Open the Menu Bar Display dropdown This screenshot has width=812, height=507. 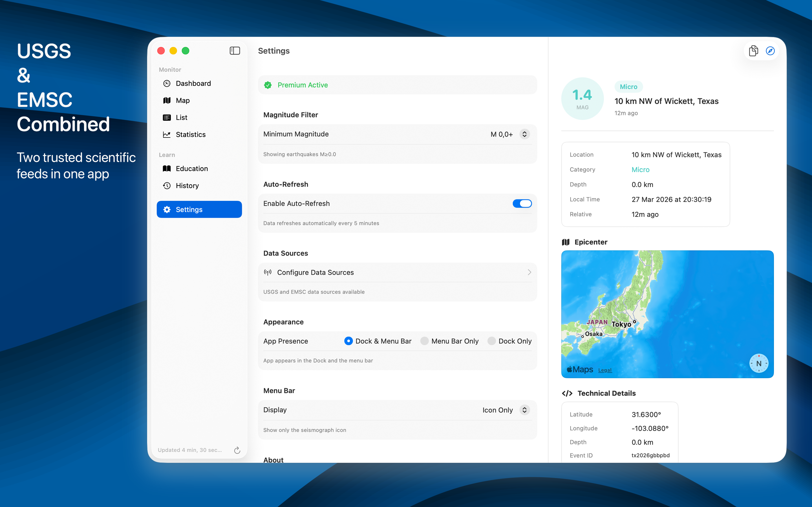click(524, 410)
